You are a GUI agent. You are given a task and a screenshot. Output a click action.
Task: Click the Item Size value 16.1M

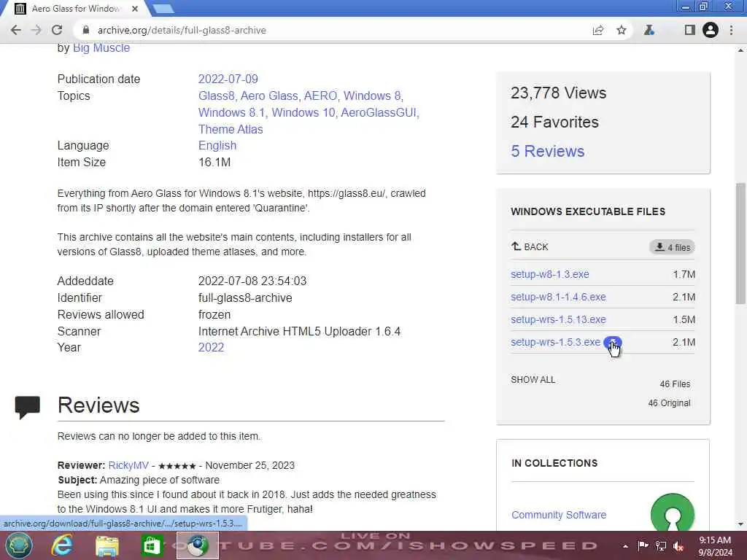(x=214, y=163)
